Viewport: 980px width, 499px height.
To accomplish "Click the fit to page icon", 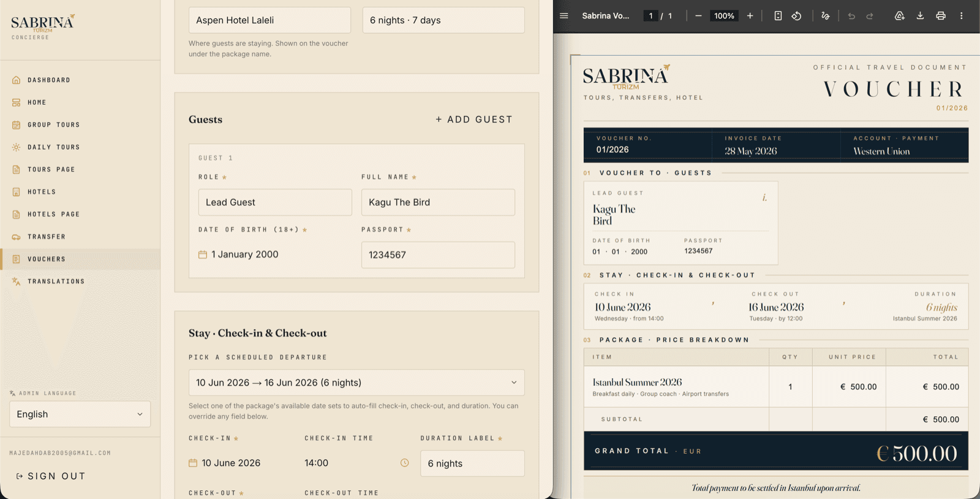I will (x=778, y=16).
